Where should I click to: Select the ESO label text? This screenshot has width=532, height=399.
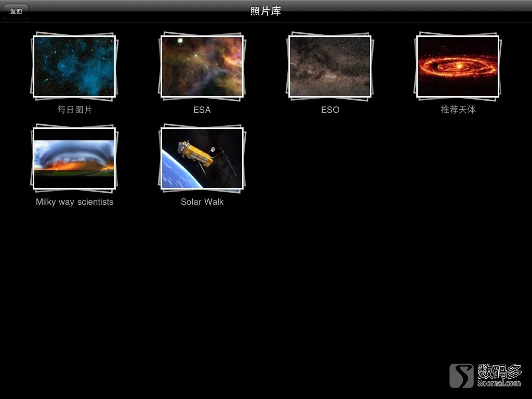point(330,110)
